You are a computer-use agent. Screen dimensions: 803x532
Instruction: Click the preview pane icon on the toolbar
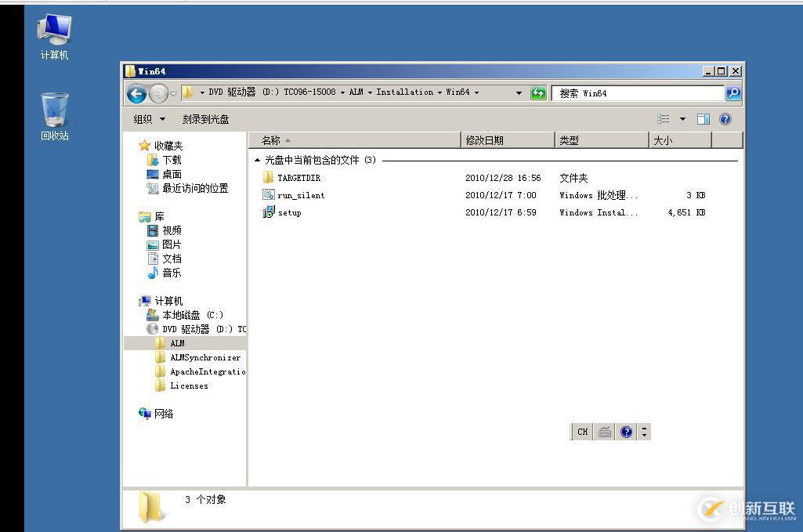(x=703, y=118)
